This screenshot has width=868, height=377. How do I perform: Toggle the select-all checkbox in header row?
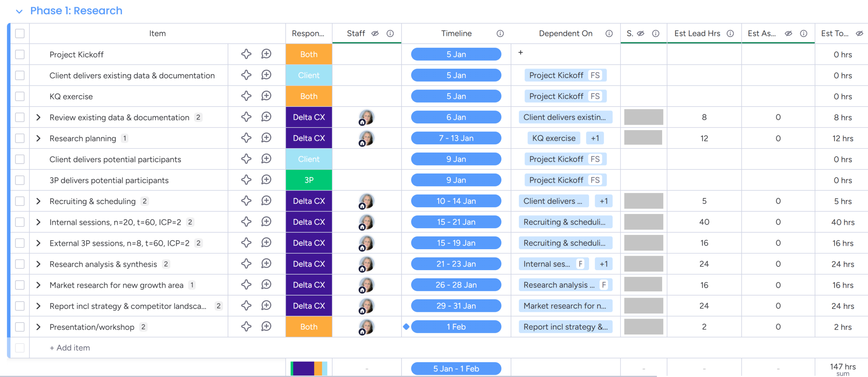tap(20, 33)
